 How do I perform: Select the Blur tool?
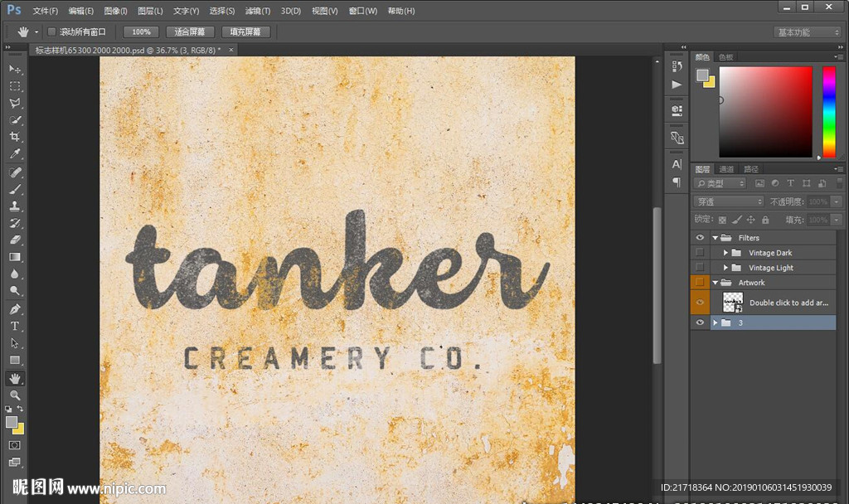(x=15, y=274)
